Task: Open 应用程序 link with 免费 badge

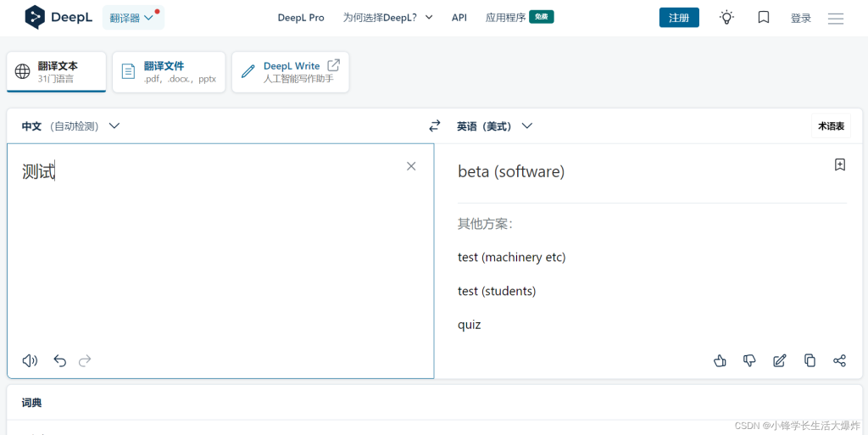Action: click(520, 18)
